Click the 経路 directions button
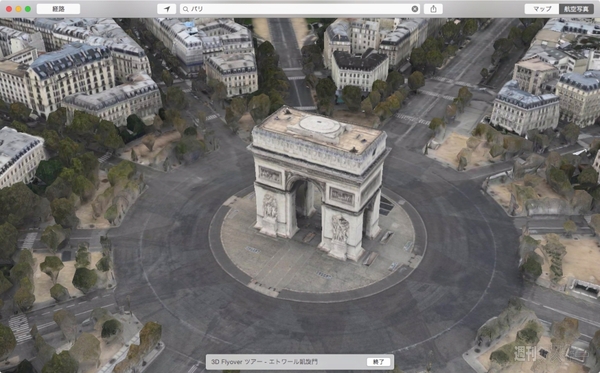 (x=58, y=9)
